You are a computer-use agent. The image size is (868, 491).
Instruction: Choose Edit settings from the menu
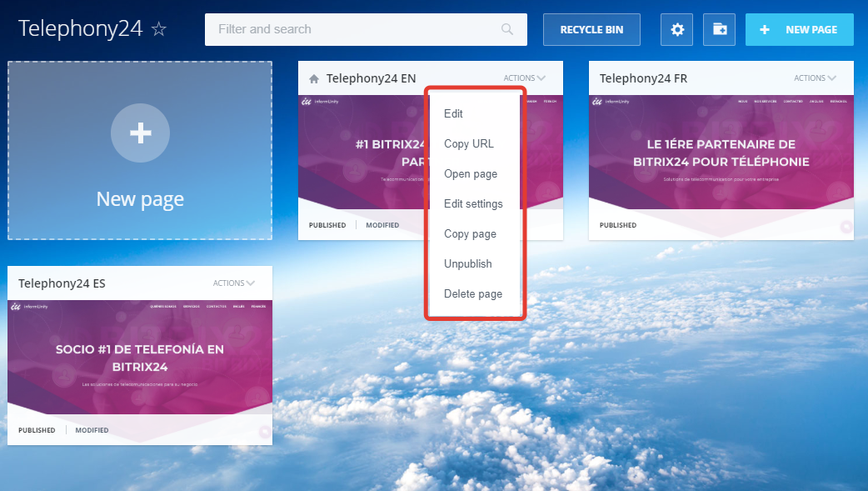(475, 203)
